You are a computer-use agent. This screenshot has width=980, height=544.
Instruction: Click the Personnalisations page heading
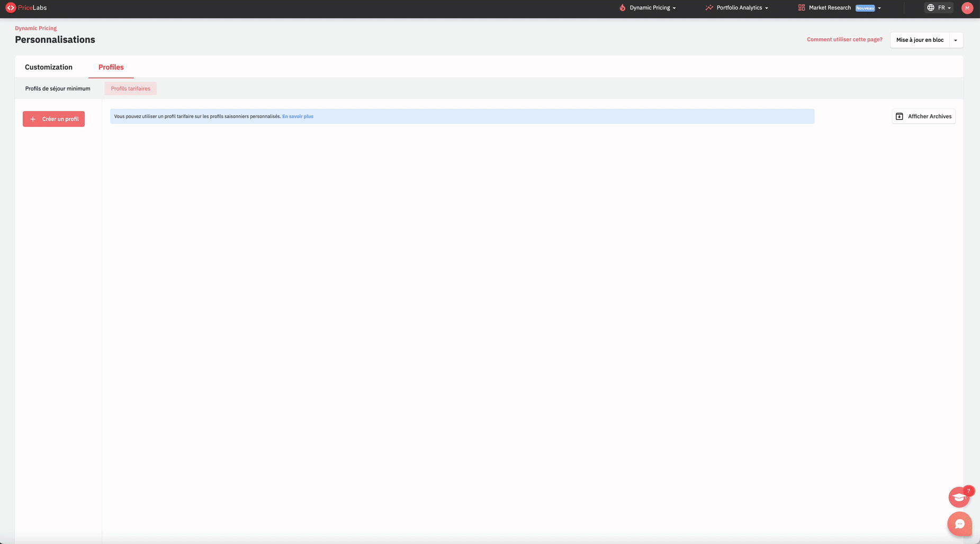pos(55,40)
